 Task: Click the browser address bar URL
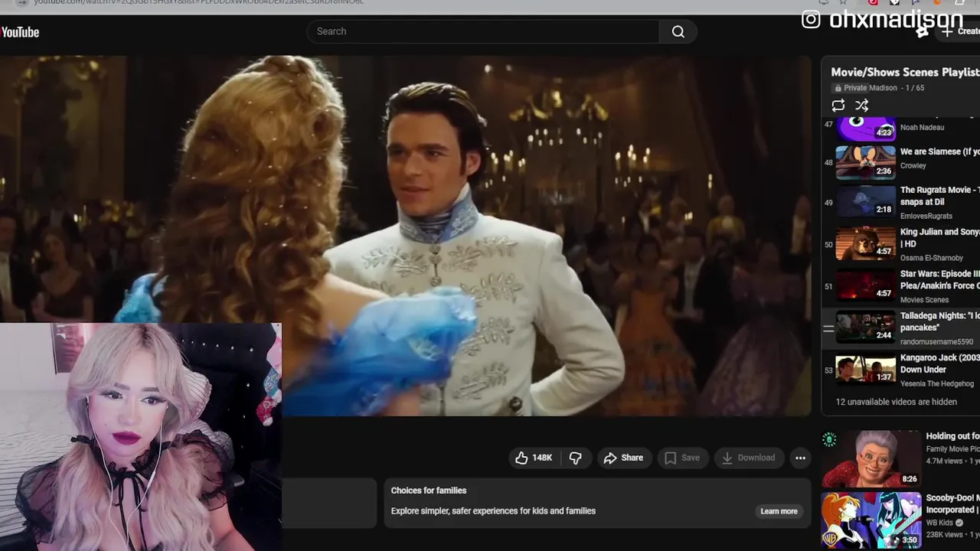199,2
